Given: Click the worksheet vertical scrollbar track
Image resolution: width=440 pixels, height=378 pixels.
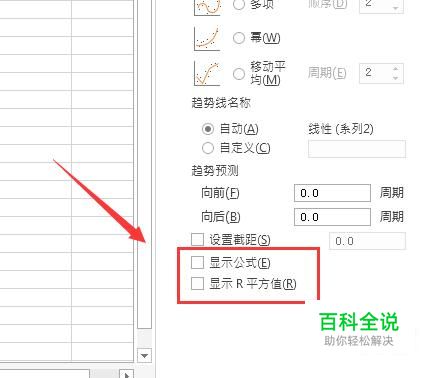Looking at the screenshot, I should 144,338.
